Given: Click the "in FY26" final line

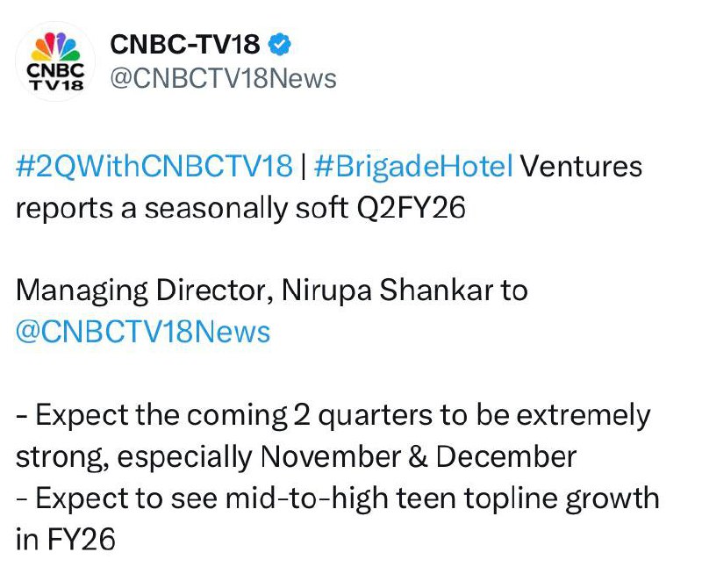Looking at the screenshot, I should coord(66,539).
